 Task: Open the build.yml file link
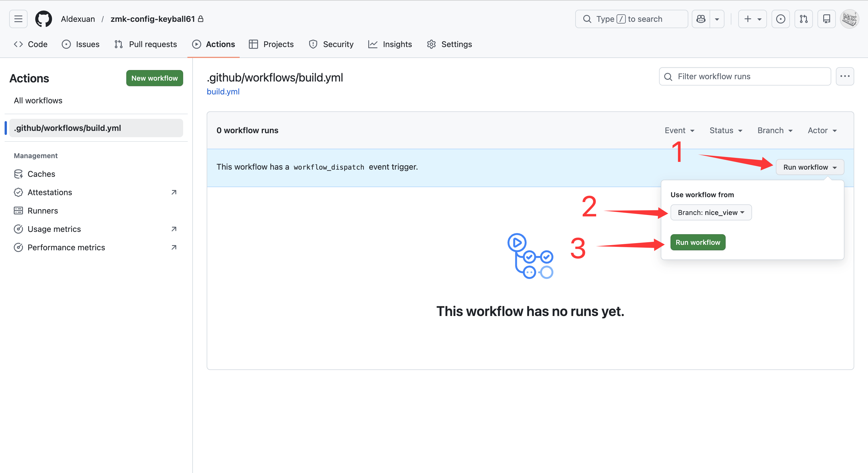[223, 92]
